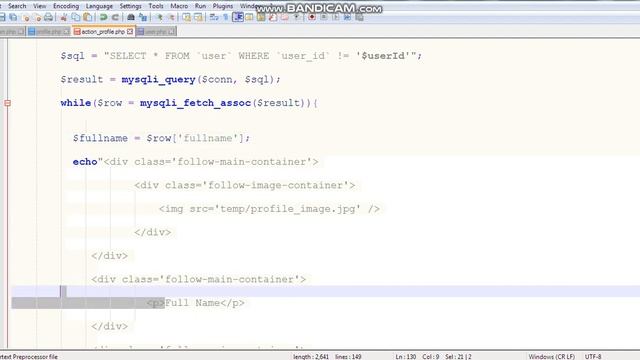Click the Stop Recording macro icon
This screenshot has height=360, width=640.
[x=324, y=17]
